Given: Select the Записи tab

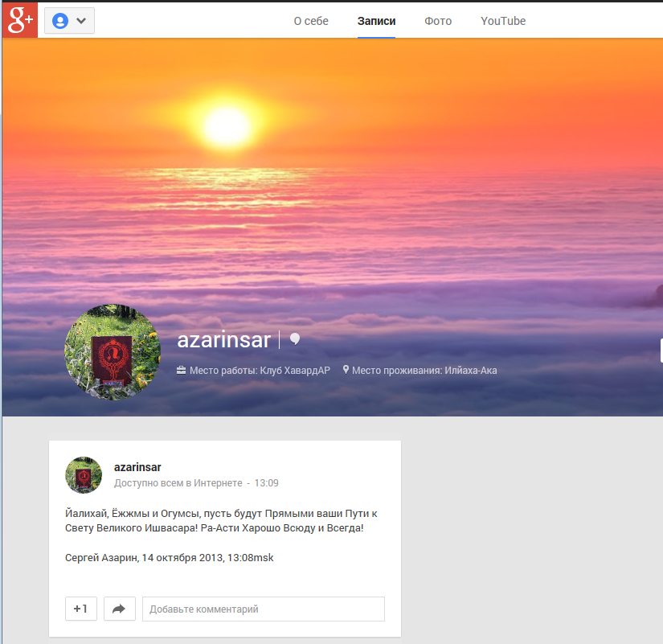Looking at the screenshot, I should 376,21.
